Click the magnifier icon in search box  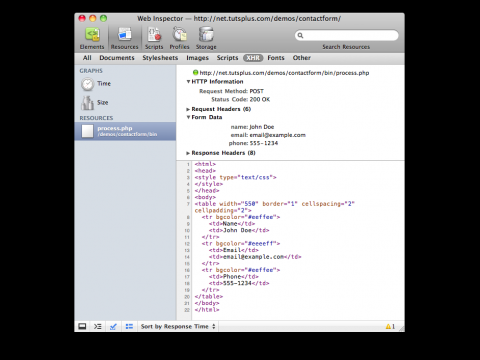(300, 35)
